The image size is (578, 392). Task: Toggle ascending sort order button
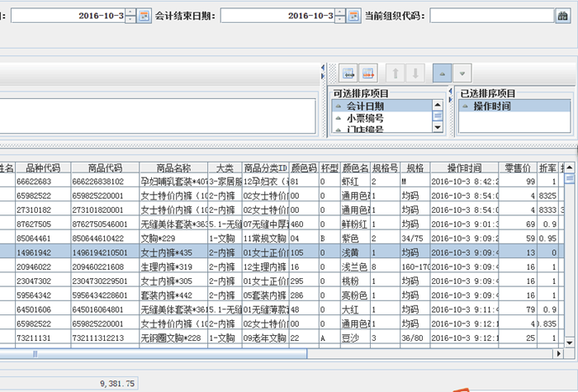click(442, 73)
